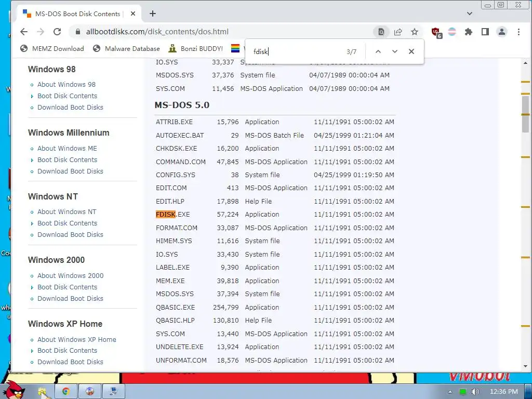Open the disc media taskbar icon

89,391
